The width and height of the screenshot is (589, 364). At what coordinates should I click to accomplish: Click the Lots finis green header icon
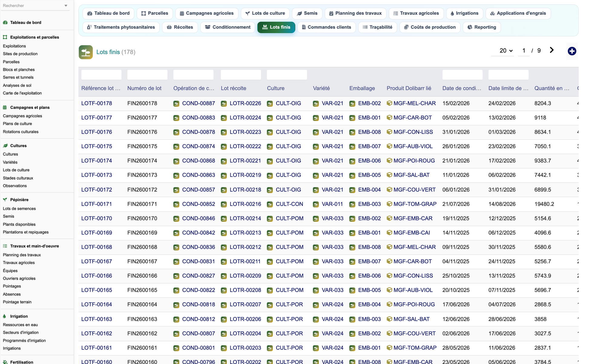point(86,52)
